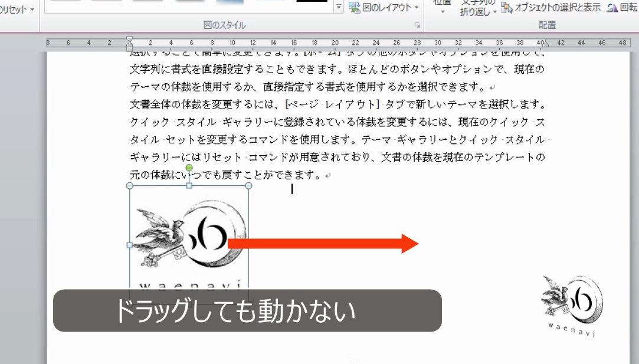Click the 図のレイアウト picture layout icon
Image resolution: width=639 pixels, height=364 pixels.
pyautogui.click(x=355, y=7)
